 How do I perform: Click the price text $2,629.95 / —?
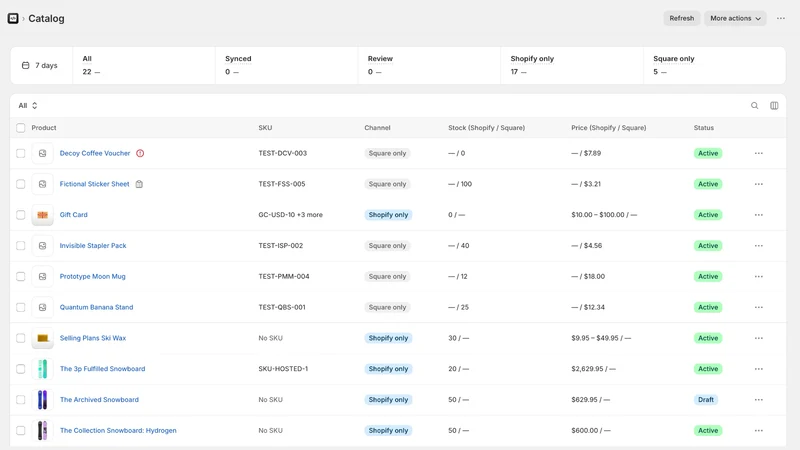593,369
